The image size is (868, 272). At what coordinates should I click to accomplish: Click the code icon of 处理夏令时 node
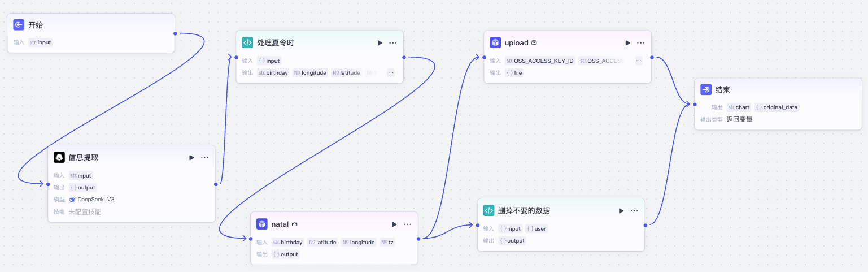point(247,42)
